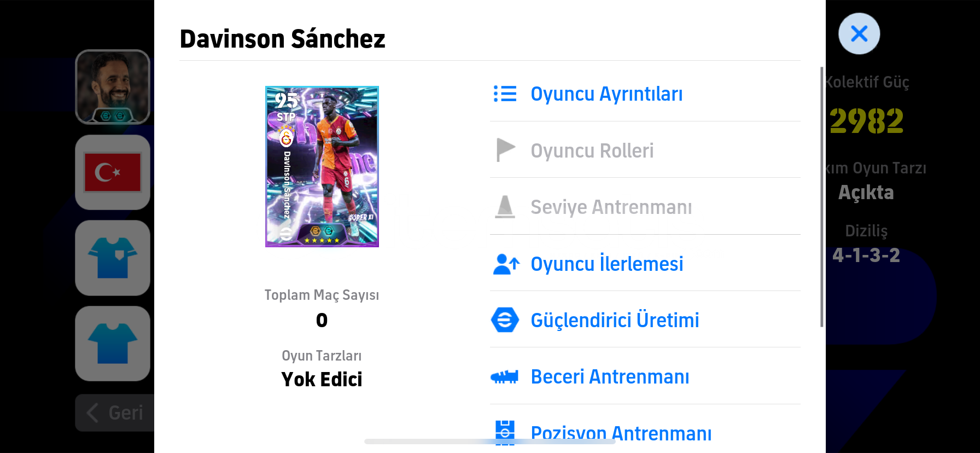
Task: Choose Beceri Antrenmanı option
Action: pos(610,377)
